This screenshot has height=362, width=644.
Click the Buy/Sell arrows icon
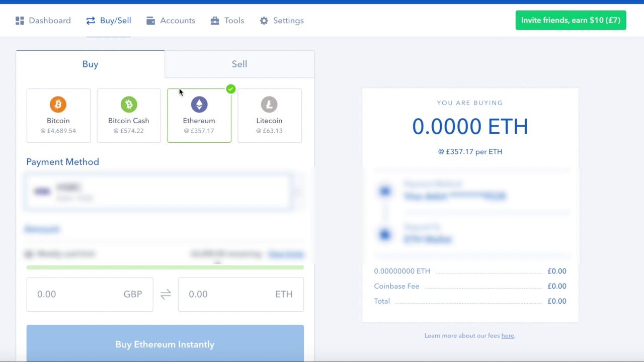[91, 21]
